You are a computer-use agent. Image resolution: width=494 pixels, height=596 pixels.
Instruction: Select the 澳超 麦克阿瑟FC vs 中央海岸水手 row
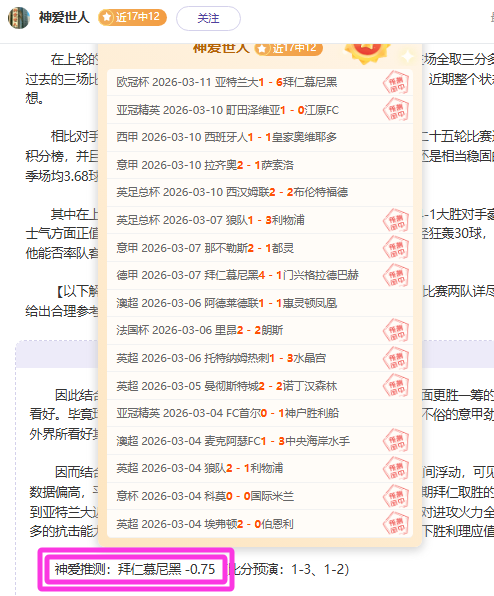[260, 441]
